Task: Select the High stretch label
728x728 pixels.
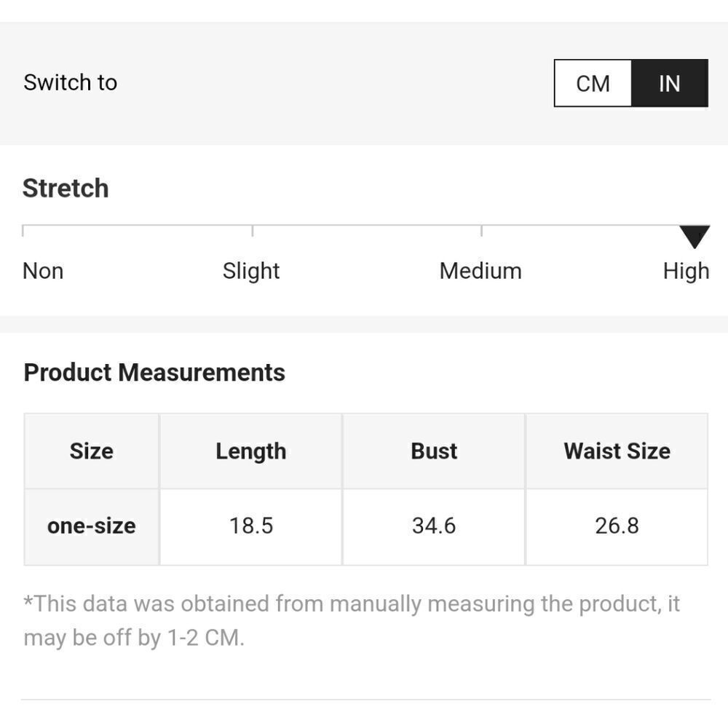Action: 687,271
